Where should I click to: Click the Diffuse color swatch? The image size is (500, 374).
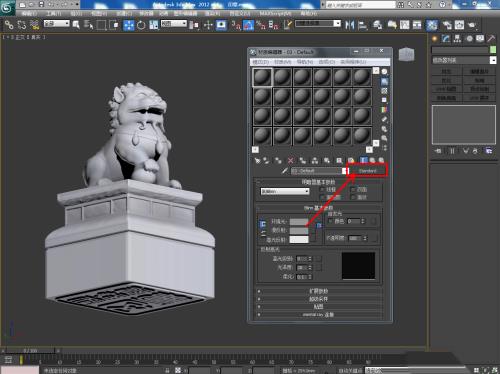coord(299,230)
